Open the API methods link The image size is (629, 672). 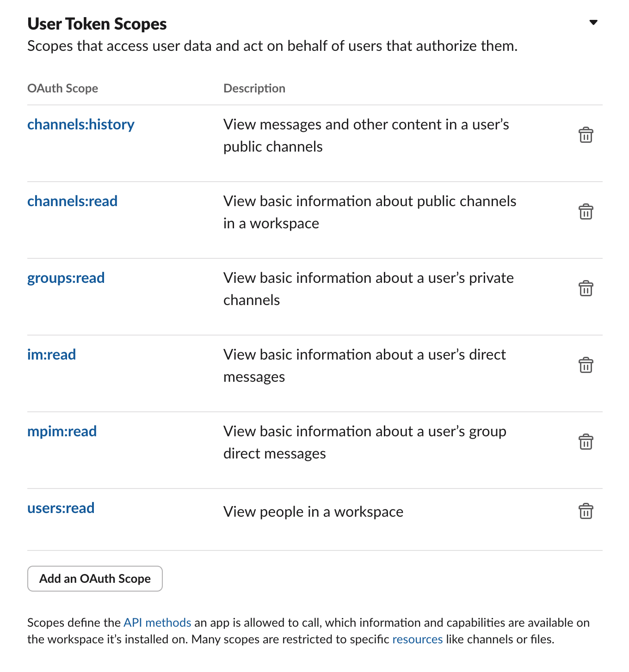pos(156,623)
